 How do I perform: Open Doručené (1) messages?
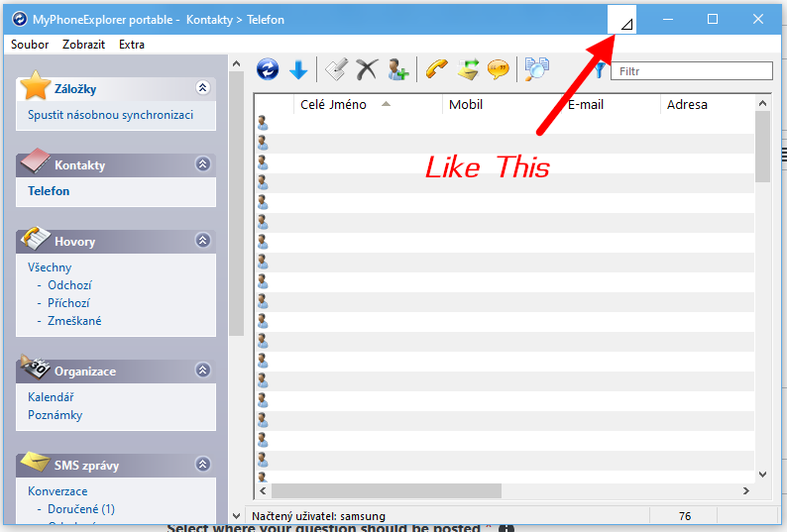point(81,509)
